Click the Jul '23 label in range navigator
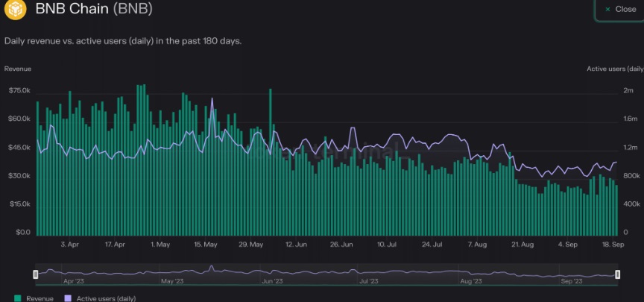 [x=369, y=281]
